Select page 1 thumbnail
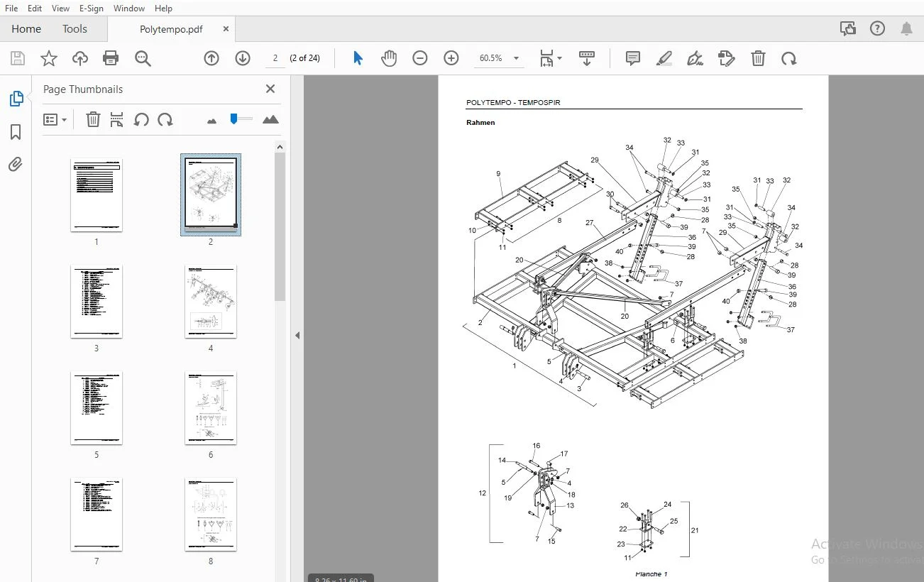This screenshot has height=582, width=924. 97,195
